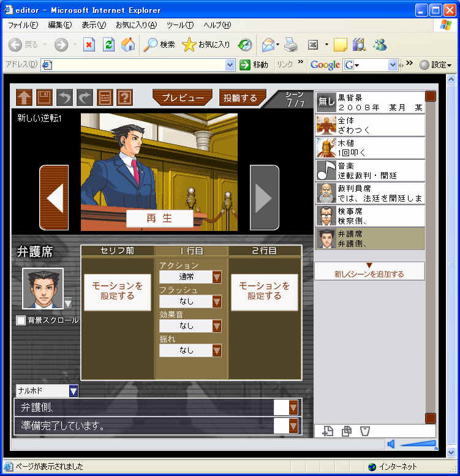Image resolution: width=460 pixels, height=476 pixels.
Task: Click the プレビュー button
Action: [182, 97]
